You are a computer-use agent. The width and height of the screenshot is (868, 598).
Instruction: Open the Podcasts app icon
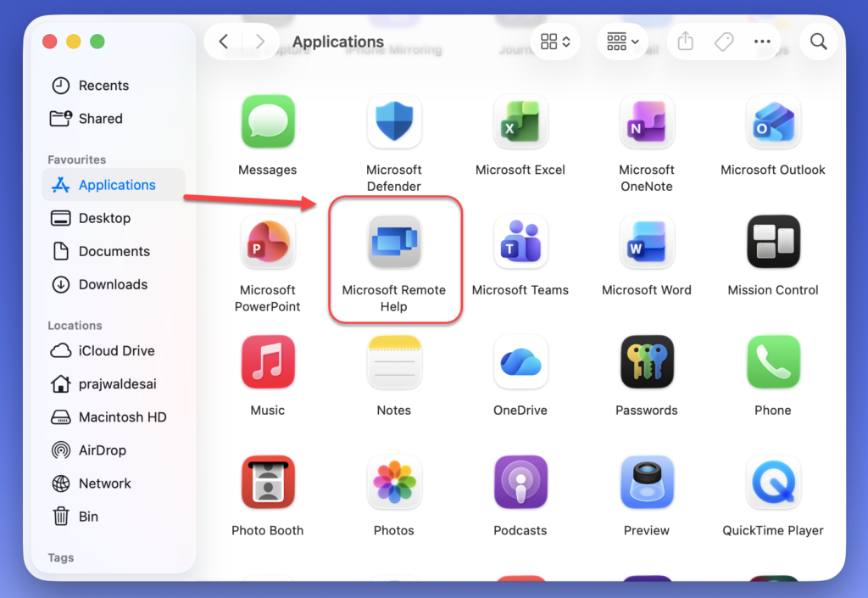[x=520, y=482]
